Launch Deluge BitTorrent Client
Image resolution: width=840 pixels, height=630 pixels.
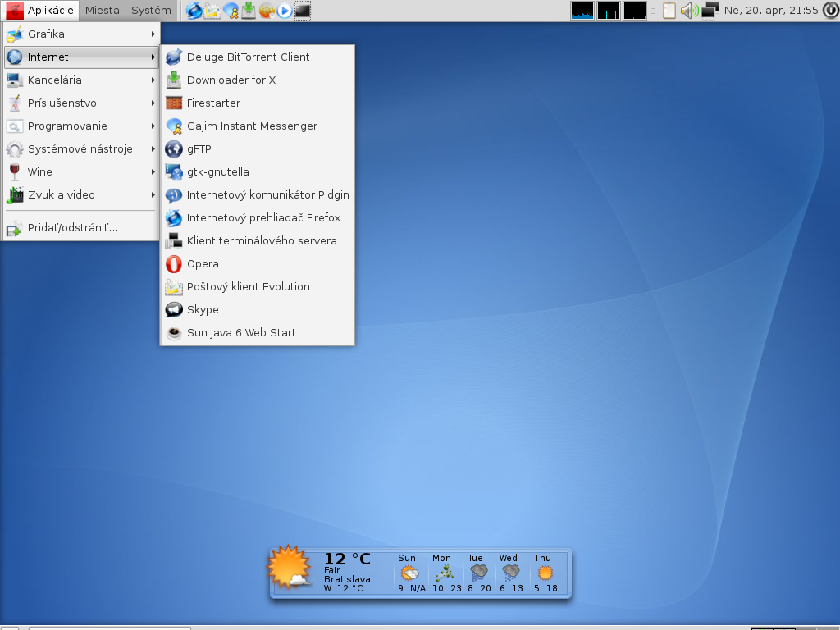(248, 57)
